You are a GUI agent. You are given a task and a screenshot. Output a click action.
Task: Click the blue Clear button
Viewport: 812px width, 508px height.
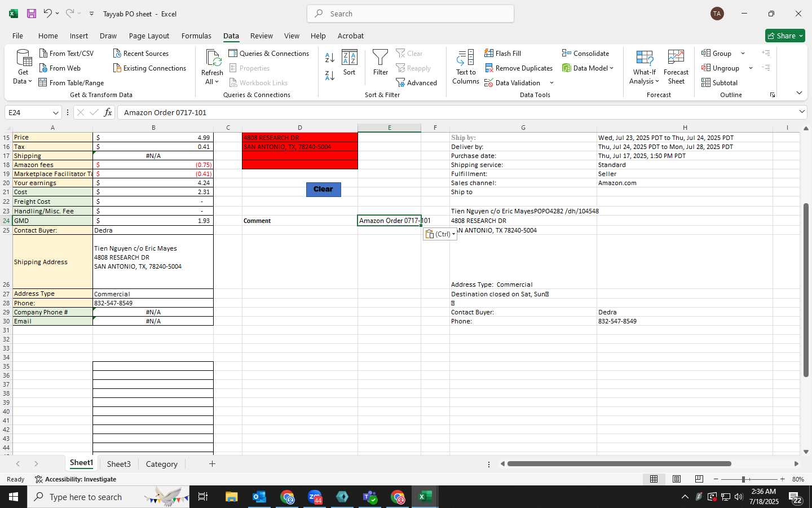[323, 189]
